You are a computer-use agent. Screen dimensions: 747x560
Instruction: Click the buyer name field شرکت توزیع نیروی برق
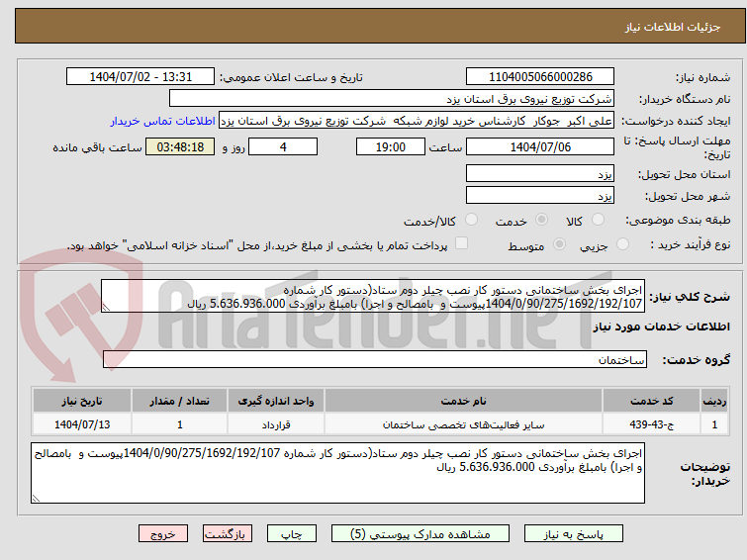[392, 99]
